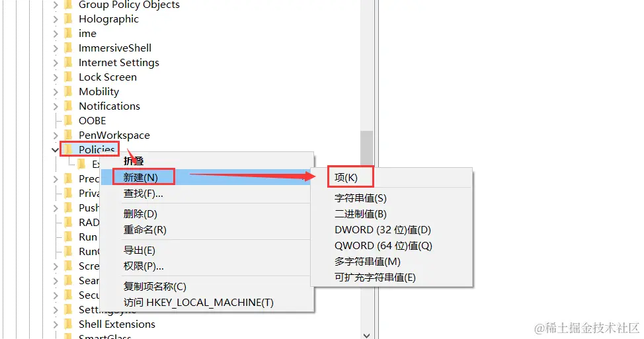Image resolution: width=644 pixels, height=339 pixels.
Task: Select the Notifications tree item
Action: coord(109,106)
